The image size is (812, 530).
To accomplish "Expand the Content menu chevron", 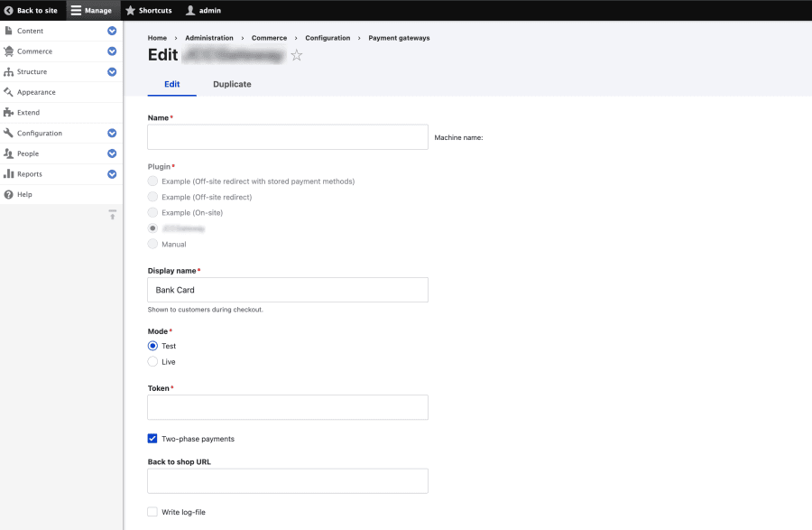I will (x=112, y=31).
